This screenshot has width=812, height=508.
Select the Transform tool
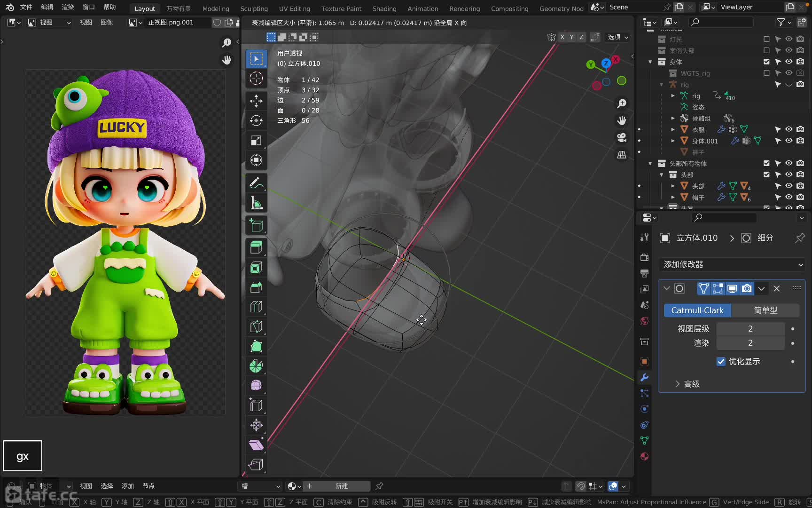point(256,160)
